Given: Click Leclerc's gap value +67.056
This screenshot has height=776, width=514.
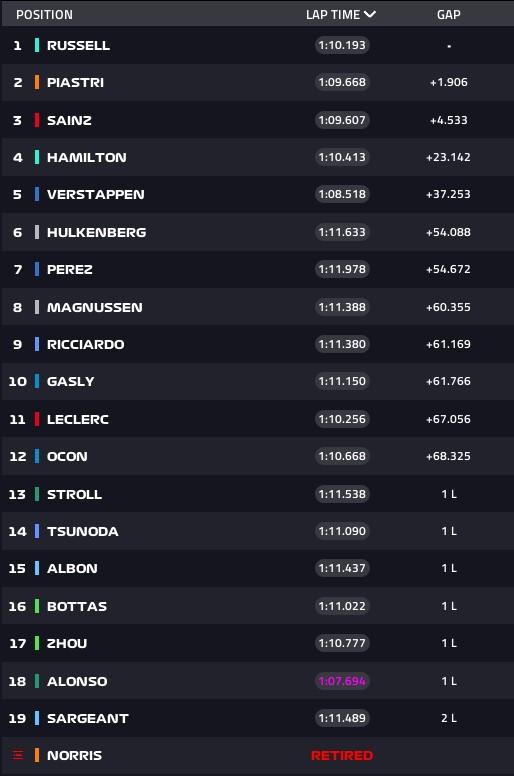Looking at the screenshot, I should pos(448,419).
